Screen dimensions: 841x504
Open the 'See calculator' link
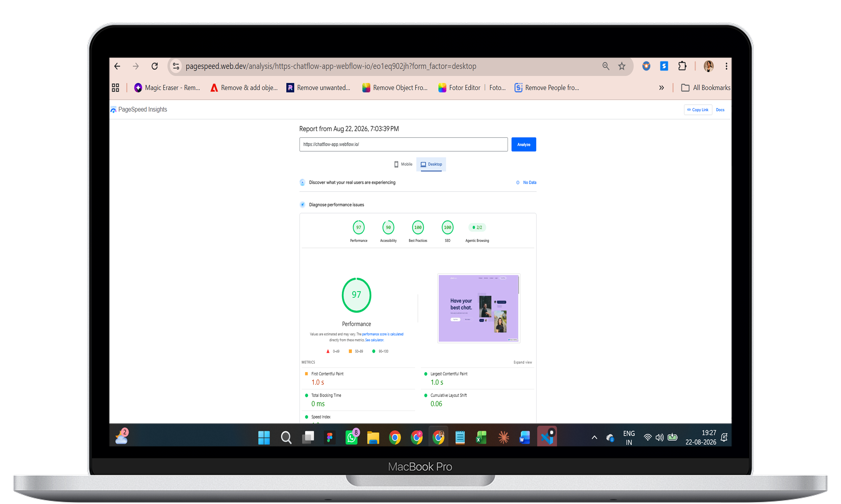tap(374, 340)
